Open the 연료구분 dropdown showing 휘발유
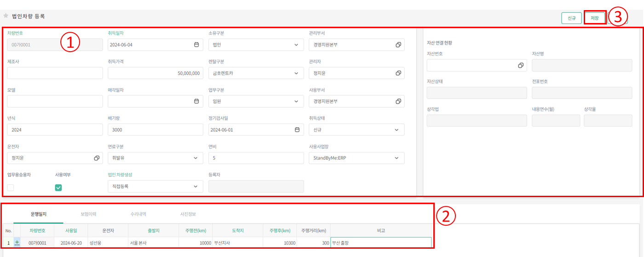Screen dimensions: 644x257 pyautogui.click(x=195, y=158)
